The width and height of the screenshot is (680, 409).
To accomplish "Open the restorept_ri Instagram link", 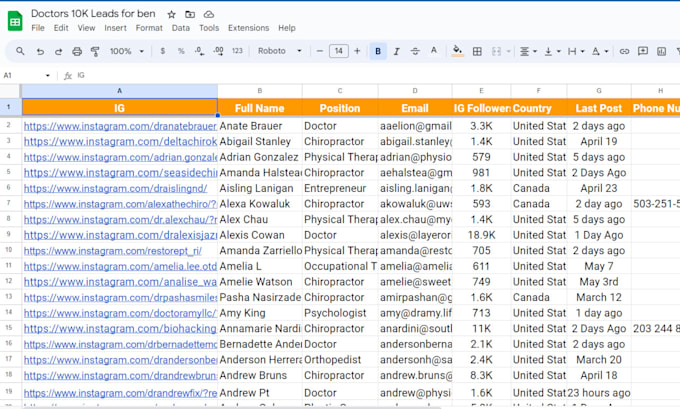I will pyautogui.click(x=113, y=251).
